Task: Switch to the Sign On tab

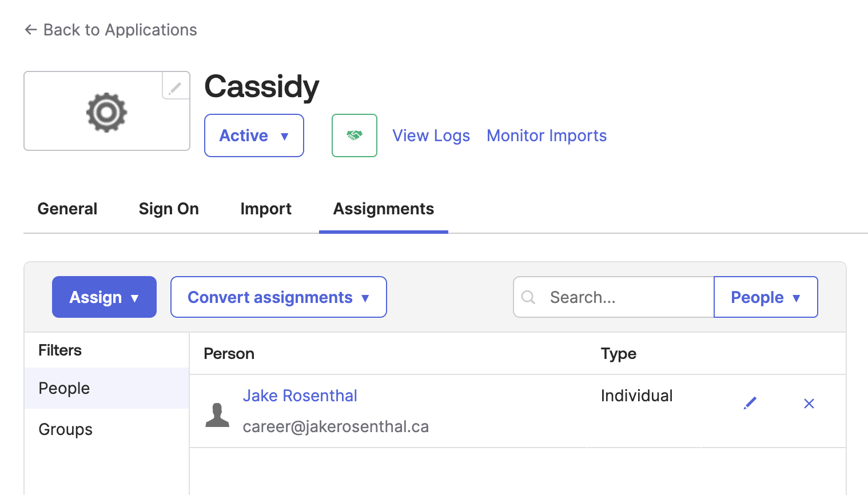Action: [169, 209]
